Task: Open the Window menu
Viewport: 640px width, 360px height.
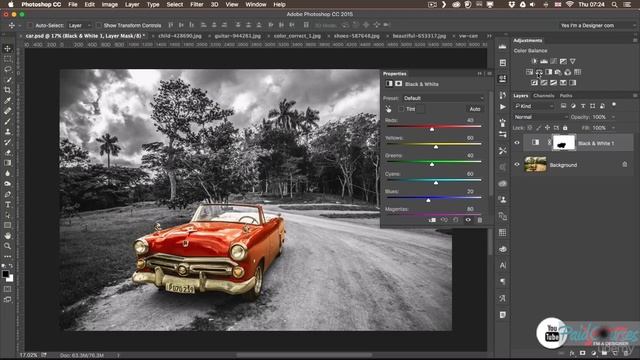Action: 255,4
